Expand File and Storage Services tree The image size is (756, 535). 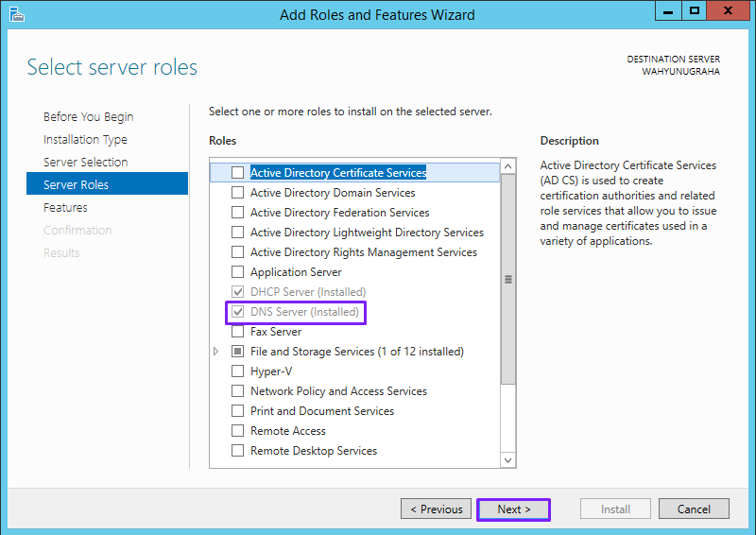point(216,352)
